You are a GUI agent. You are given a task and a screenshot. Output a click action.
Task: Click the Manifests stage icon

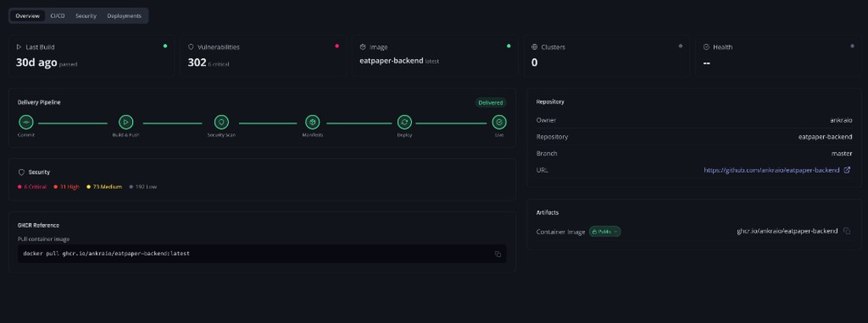[x=312, y=123]
